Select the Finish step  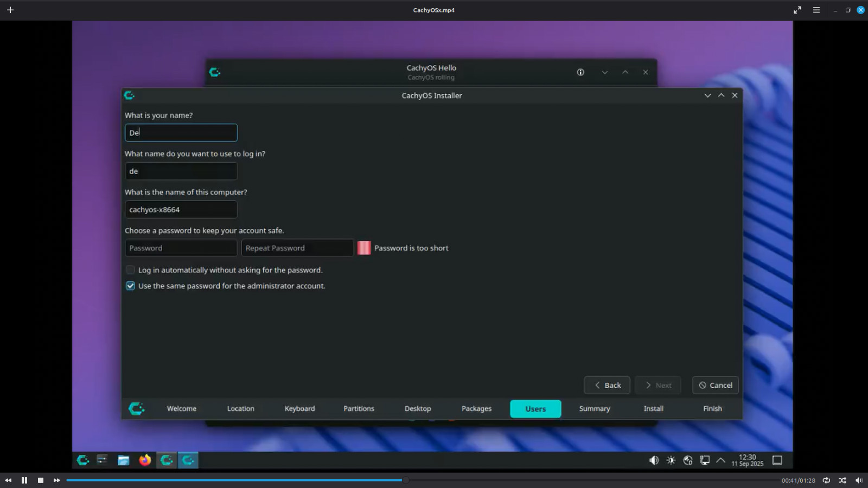tap(713, 409)
